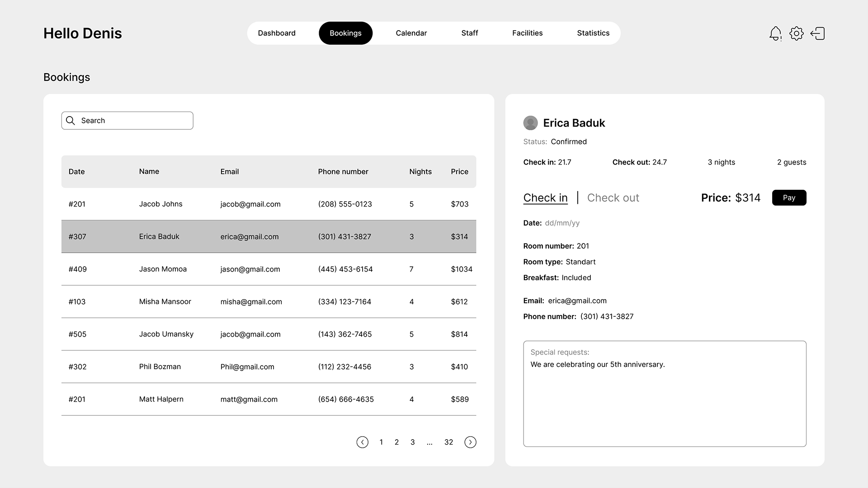Viewport: 868px width, 488px height.
Task: Switch to the Dashboard tab
Action: coord(277,33)
